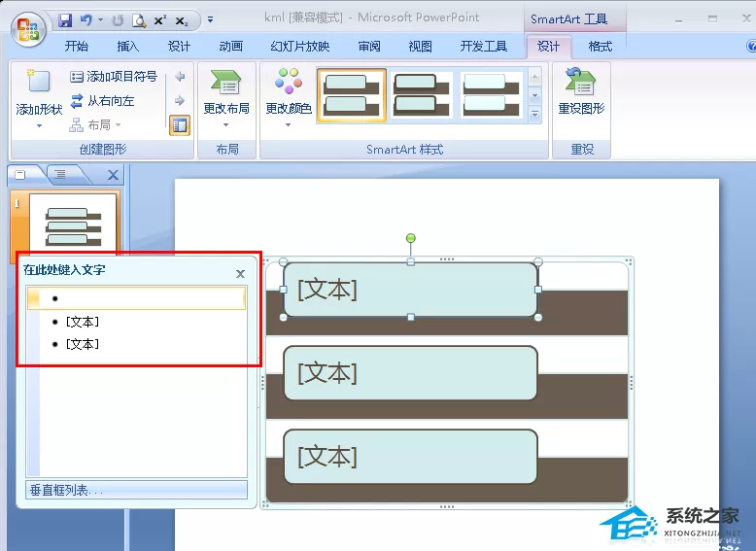Click the text pane collapse handle on SmartArt frame
Image resolution: width=756 pixels, height=551 pixels.
click(262, 383)
